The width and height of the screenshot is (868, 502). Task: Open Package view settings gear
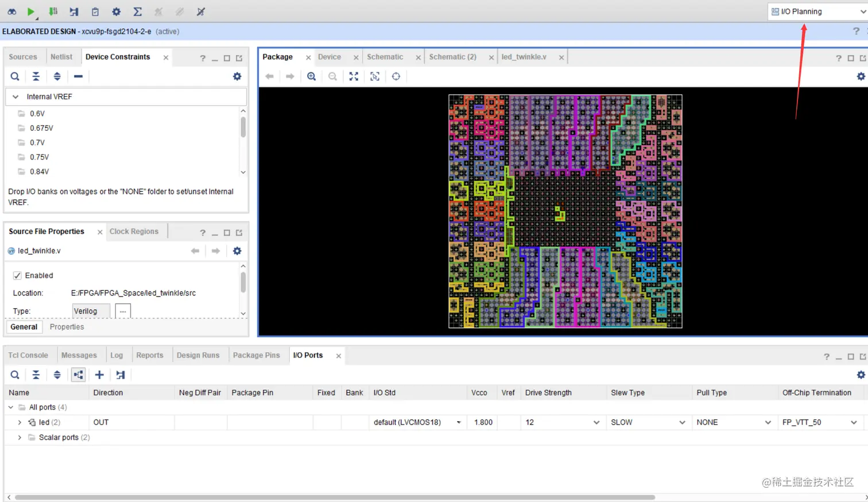pos(861,76)
